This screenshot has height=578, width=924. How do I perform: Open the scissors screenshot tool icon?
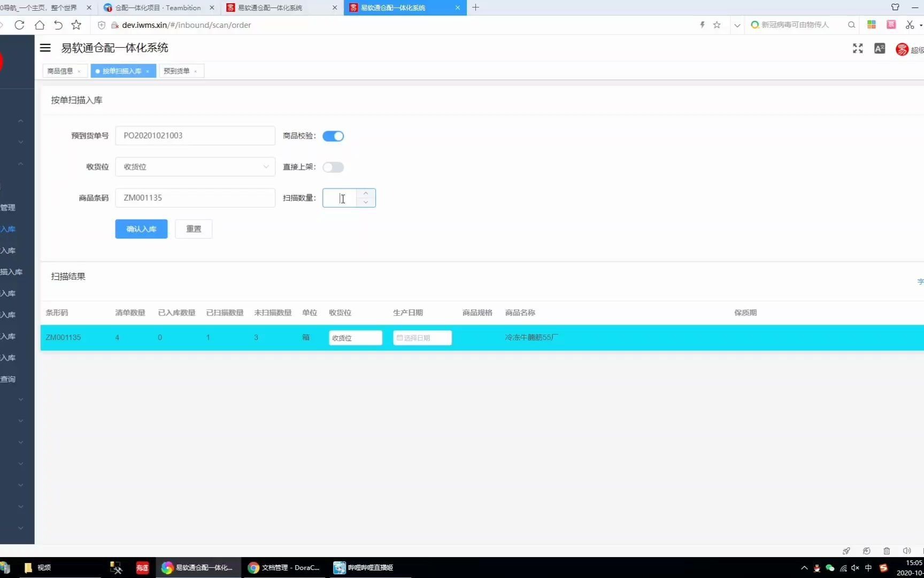(x=910, y=25)
